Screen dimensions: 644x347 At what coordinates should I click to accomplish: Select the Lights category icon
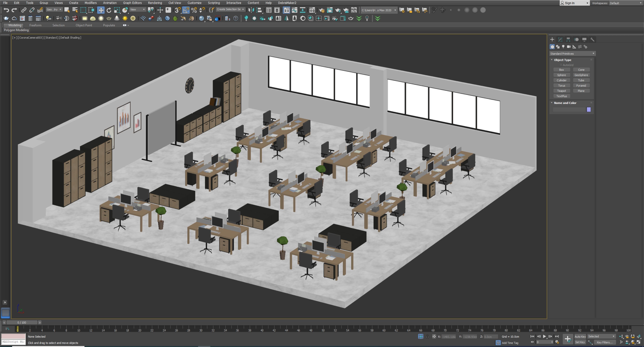(563, 47)
